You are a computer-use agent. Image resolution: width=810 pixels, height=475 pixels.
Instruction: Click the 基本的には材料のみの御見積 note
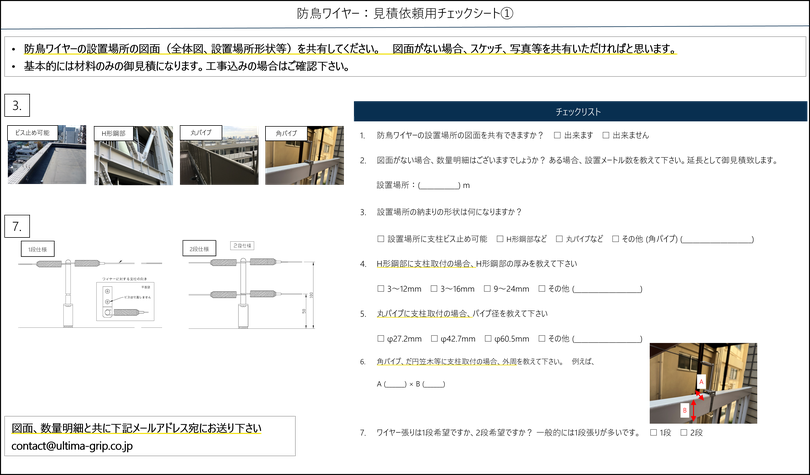pyautogui.click(x=187, y=67)
